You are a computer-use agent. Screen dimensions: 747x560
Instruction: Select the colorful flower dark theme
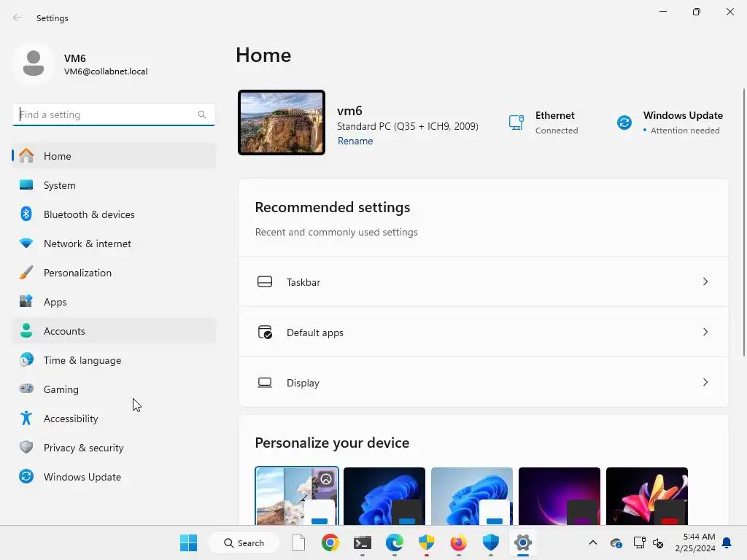point(647,496)
